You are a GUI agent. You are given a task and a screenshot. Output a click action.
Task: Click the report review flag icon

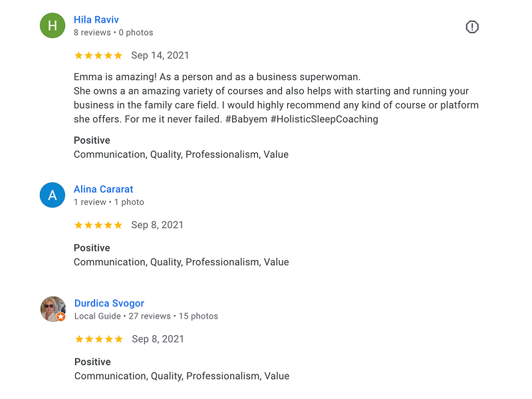pos(472,27)
